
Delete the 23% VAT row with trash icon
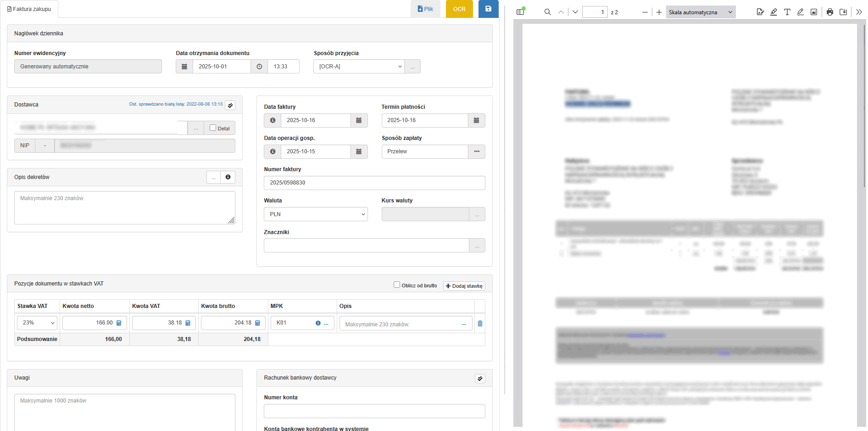[480, 324]
